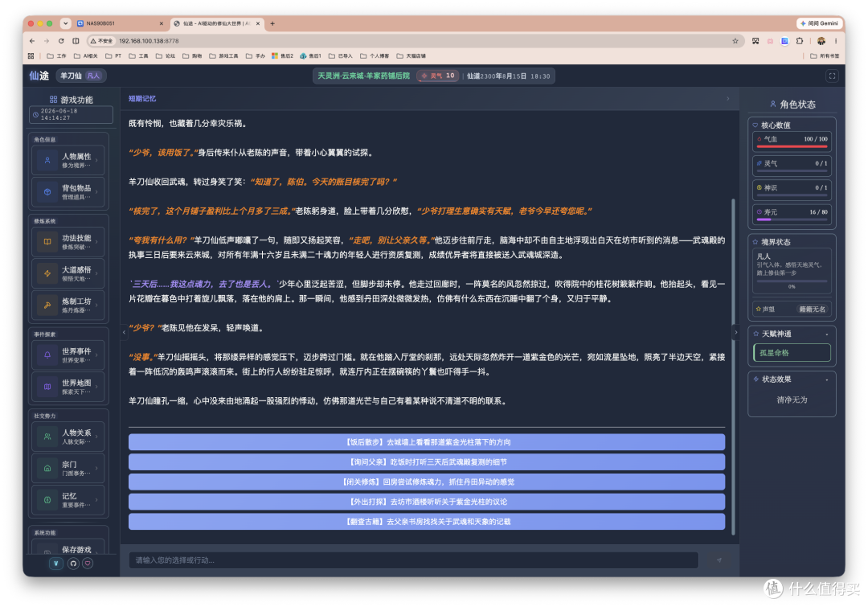
Task: Click the side panel toggle icon in toolbar
Action: pos(76,41)
